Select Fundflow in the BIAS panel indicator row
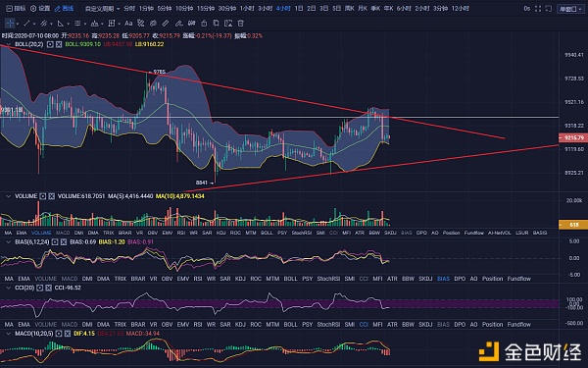This screenshot has height=368, width=588. coord(519,279)
